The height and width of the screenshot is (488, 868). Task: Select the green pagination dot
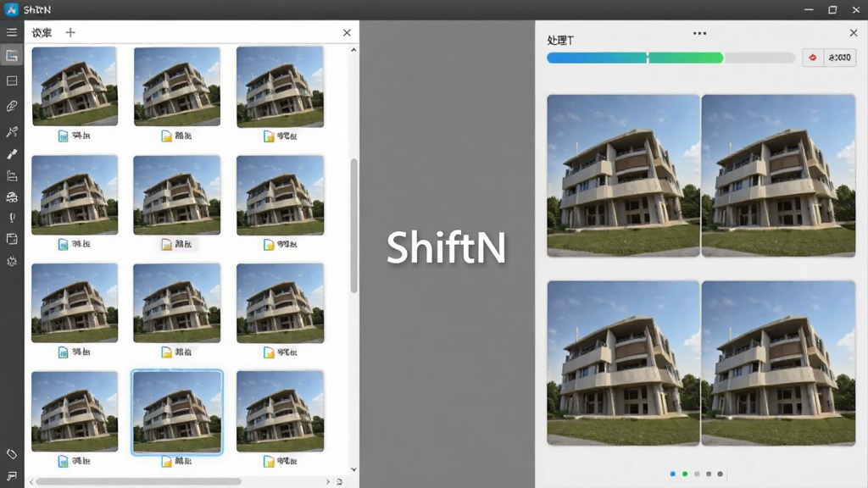click(685, 474)
